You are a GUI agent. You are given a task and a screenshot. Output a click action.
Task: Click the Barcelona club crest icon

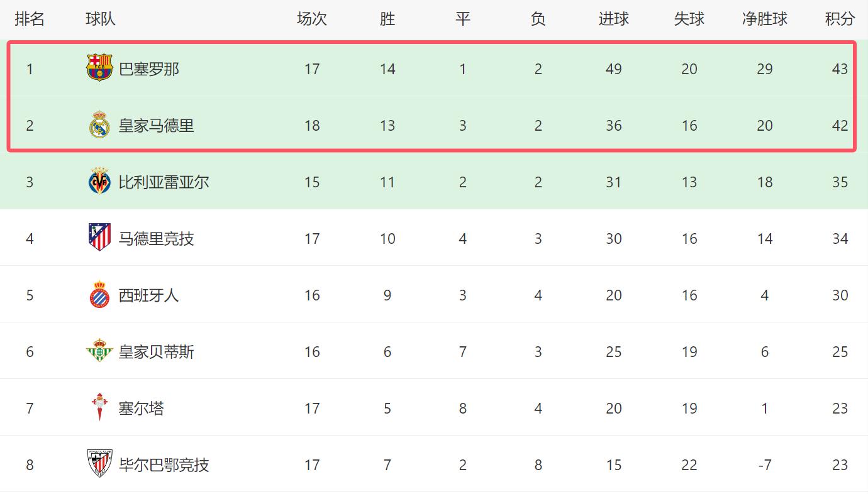tap(99, 68)
